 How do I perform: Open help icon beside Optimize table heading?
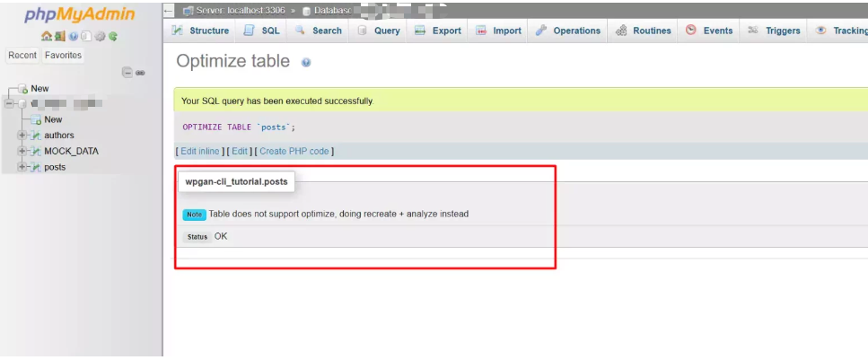coord(306,63)
